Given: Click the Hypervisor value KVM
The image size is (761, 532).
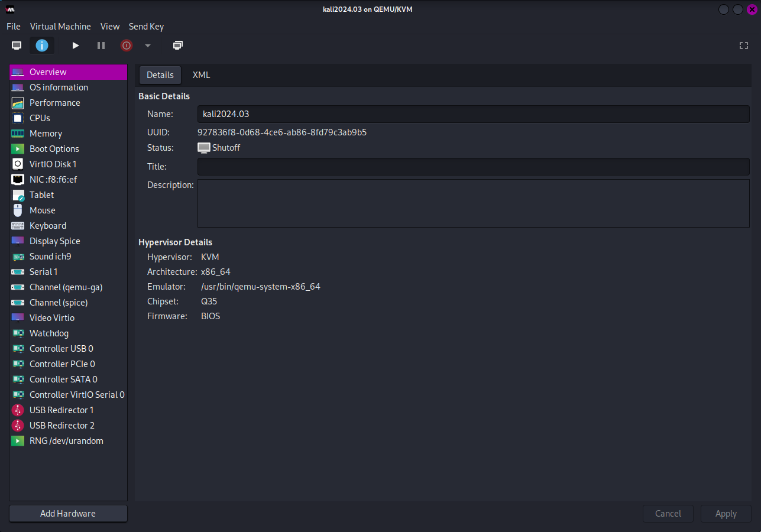Looking at the screenshot, I should coord(210,257).
